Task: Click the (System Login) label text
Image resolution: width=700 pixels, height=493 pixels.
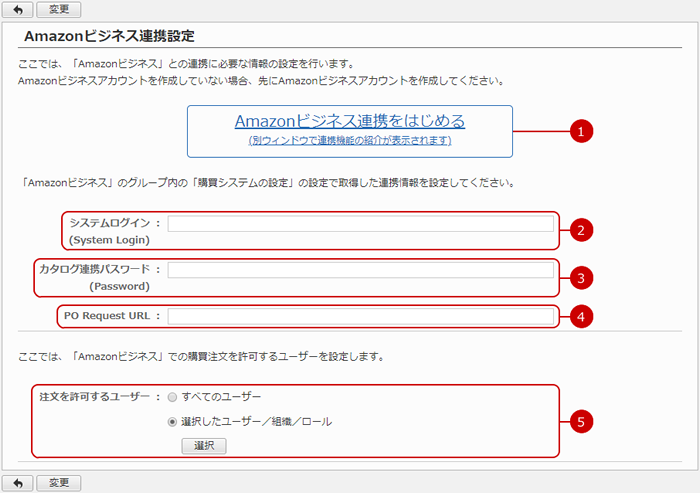Action: pos(108,240)
